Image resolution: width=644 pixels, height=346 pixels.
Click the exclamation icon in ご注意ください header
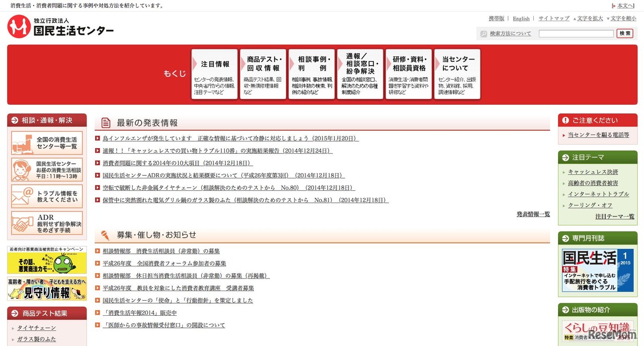tap(566, 120)
